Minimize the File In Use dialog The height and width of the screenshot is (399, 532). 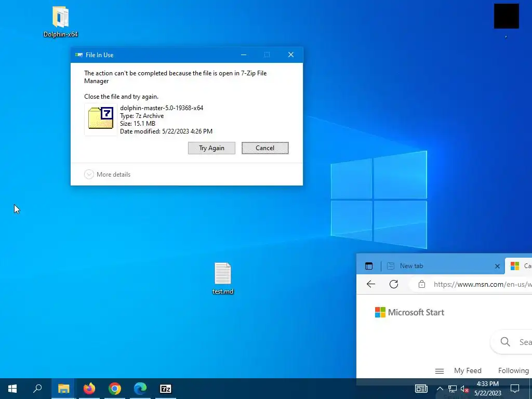tap(244, 55)
